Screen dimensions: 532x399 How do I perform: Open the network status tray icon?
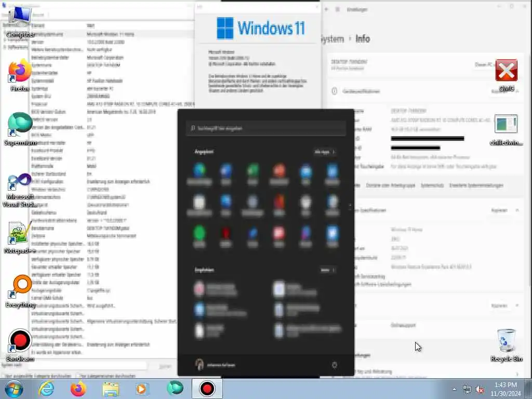[467, 390]
